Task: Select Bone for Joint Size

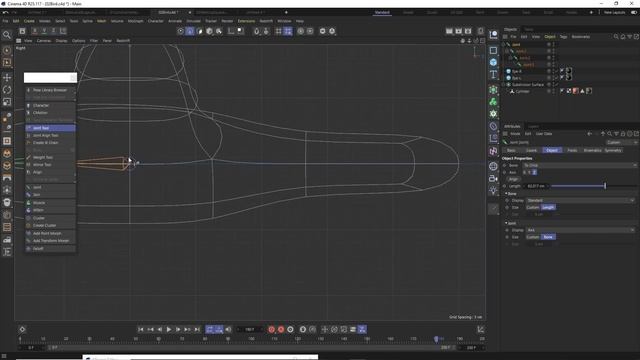Action: [548, 237]
